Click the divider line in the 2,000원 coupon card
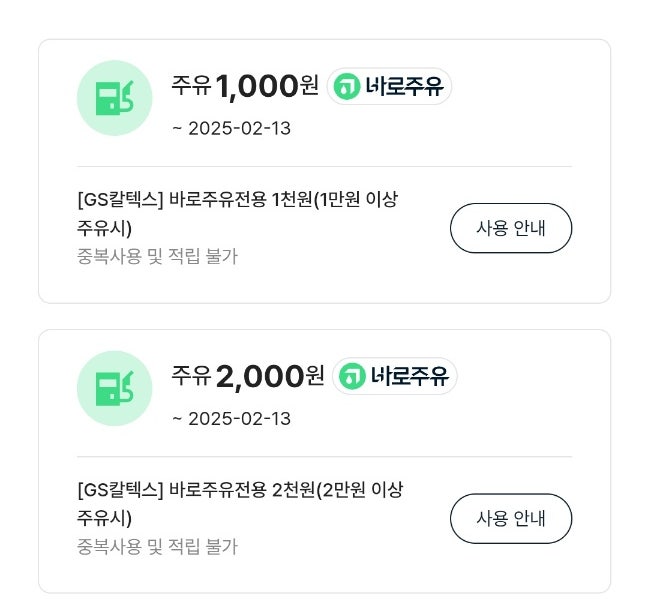 tap(324, 456)
